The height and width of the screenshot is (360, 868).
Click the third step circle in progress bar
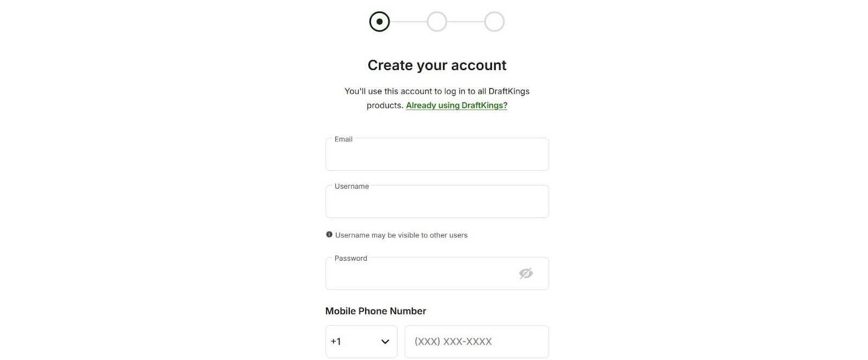(x=494, y=22)
